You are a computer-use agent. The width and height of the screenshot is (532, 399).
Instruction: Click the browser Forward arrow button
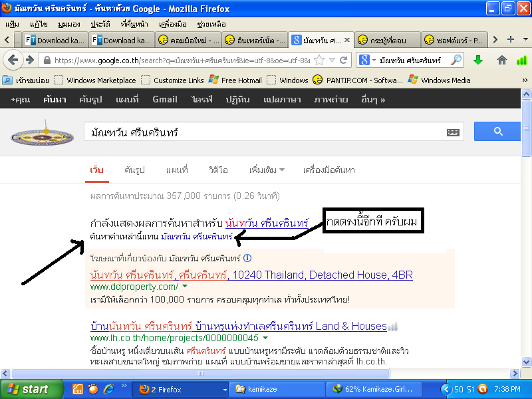point(30,61)
